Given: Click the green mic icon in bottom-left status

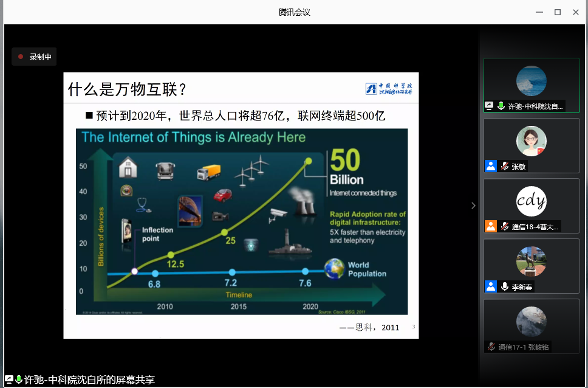Looking at the screenshot, I should pyautogui.click(x=19, y=379).
